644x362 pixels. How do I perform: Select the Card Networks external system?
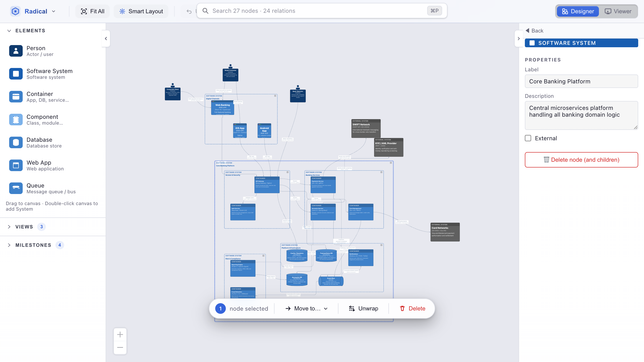(445, 232)
